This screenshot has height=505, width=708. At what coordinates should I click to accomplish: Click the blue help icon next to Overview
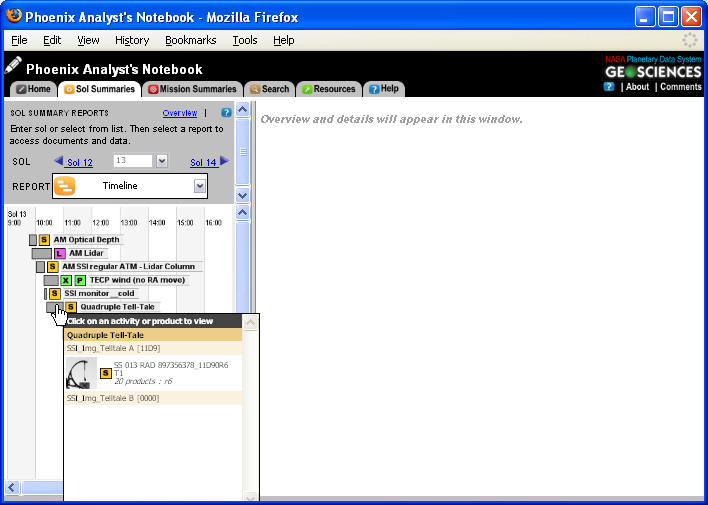tap(226, 113)
